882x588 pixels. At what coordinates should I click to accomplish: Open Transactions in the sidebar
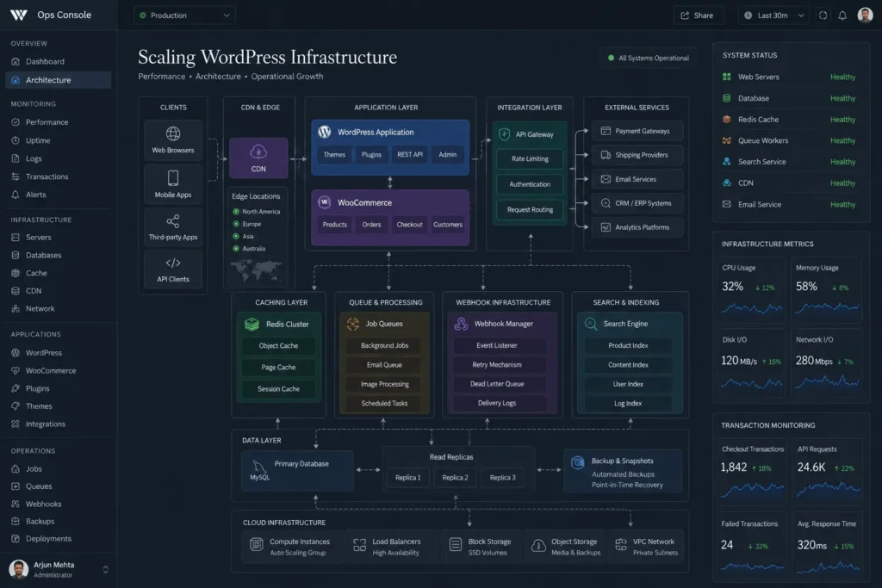58,176
